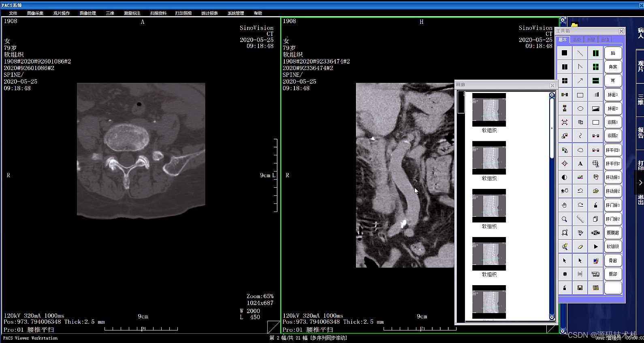Viewport: 644px width, 343px height.
Task: Choose the two-pane layout icon in toolbox
Action: [x=565, y=67]
